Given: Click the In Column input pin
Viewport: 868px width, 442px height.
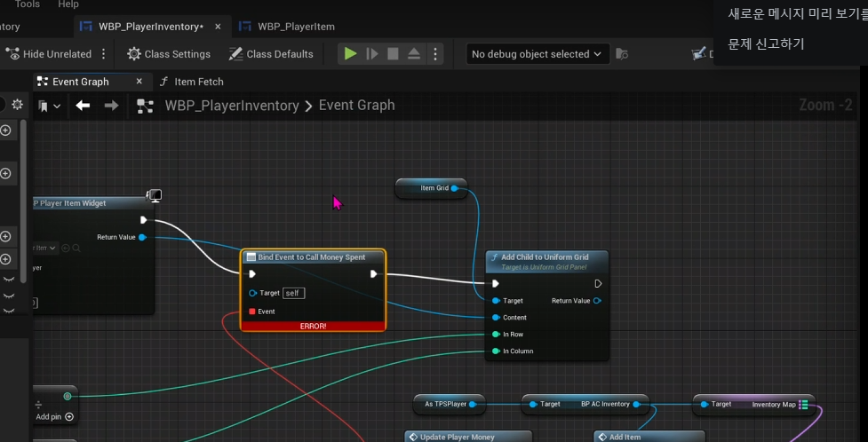Looking at the screenshot, I should click(496, 351).
